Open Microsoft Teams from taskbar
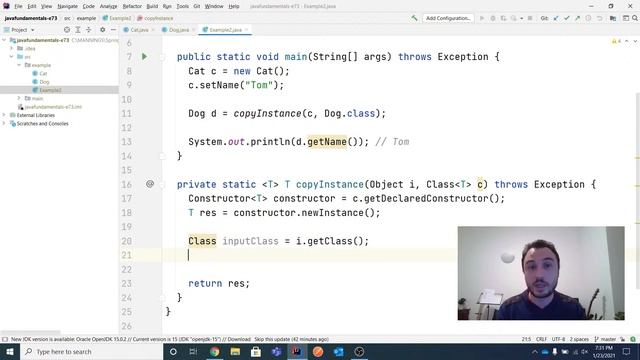 [276, 351]
